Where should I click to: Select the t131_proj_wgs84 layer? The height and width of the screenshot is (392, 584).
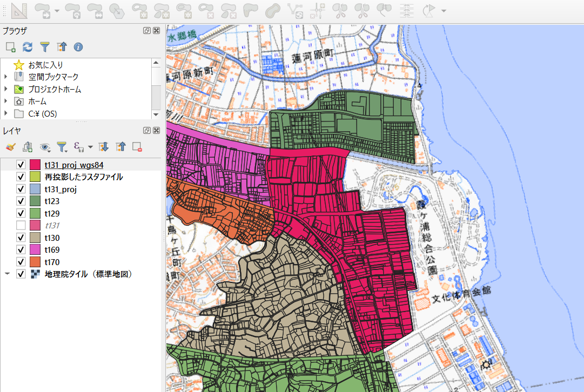tap(74, 165)
